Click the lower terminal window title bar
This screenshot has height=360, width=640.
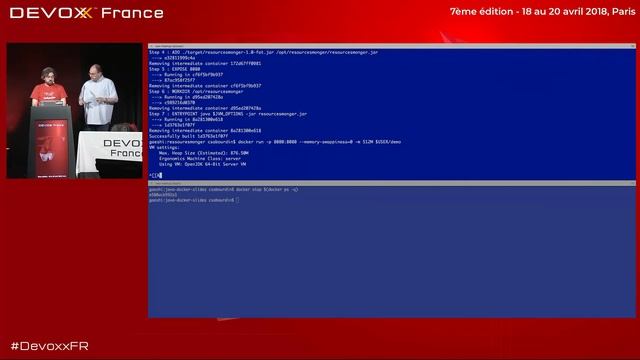click(392, 184)
